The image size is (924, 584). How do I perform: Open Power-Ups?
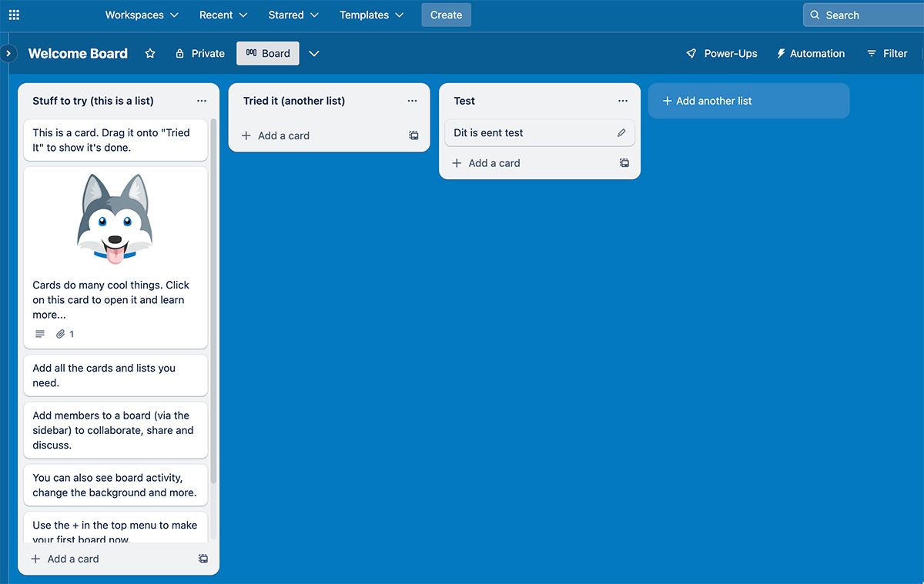(721, 53)
